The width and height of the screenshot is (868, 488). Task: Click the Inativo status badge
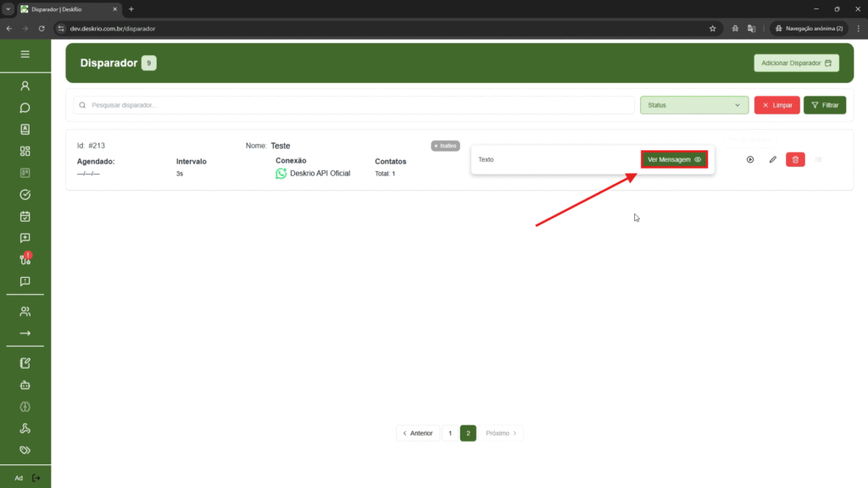[445, 146]
